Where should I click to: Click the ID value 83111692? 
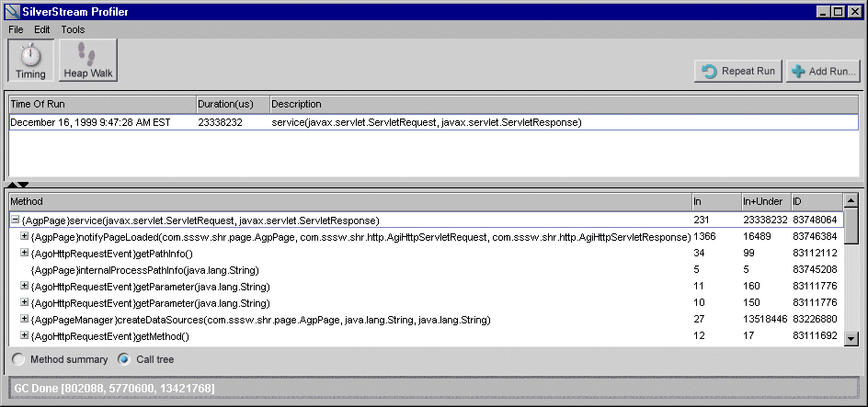pos(815,335)
